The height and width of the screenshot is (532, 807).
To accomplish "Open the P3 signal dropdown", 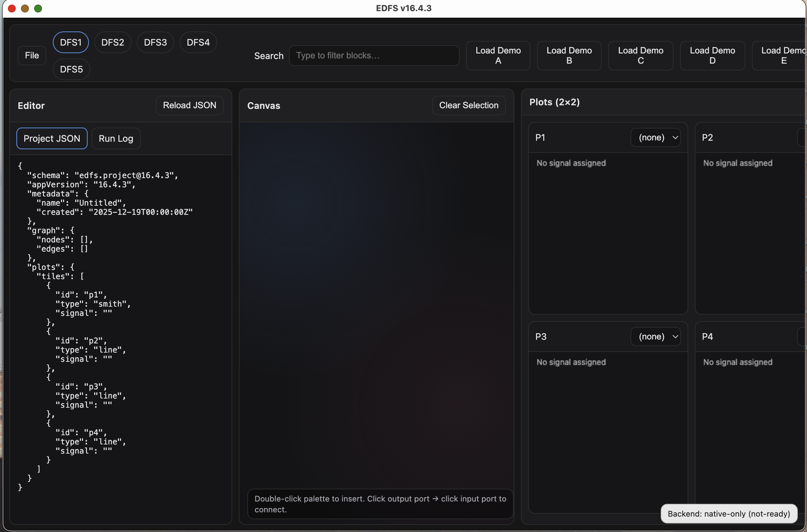I will click(655, 337).
